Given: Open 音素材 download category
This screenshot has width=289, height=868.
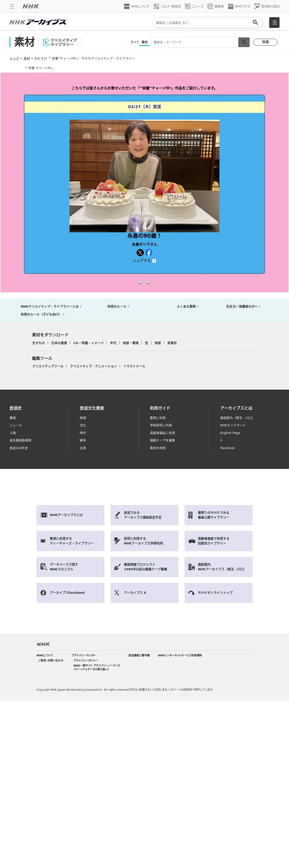Looking at the screenshot, I should (172, 343).
